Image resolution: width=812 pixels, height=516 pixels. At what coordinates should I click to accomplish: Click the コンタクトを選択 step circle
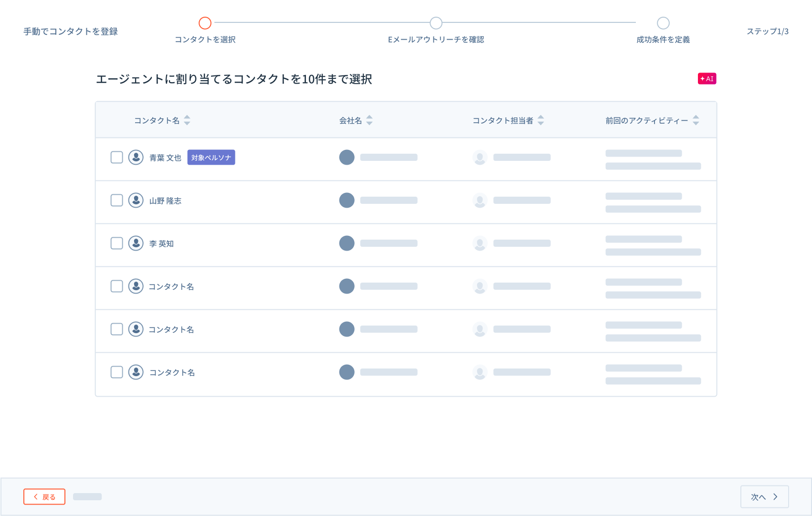pos(205,23)
